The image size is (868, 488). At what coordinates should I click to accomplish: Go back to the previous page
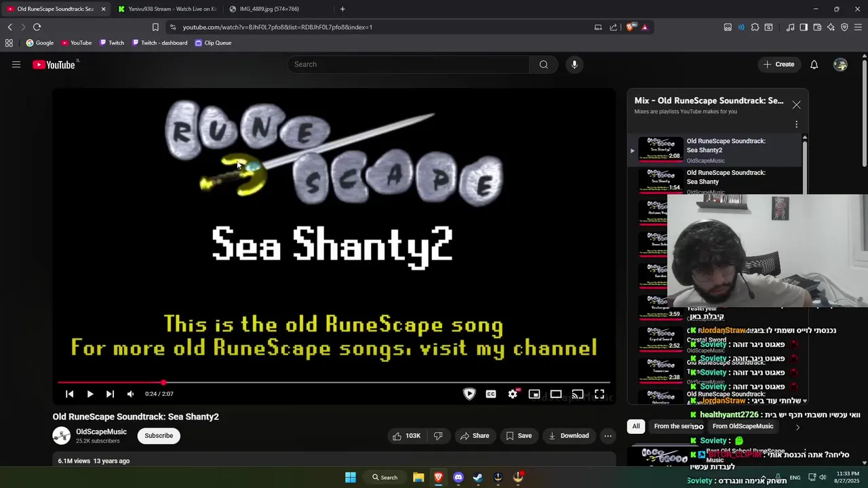pyautogui.click(x=9, y=27)
